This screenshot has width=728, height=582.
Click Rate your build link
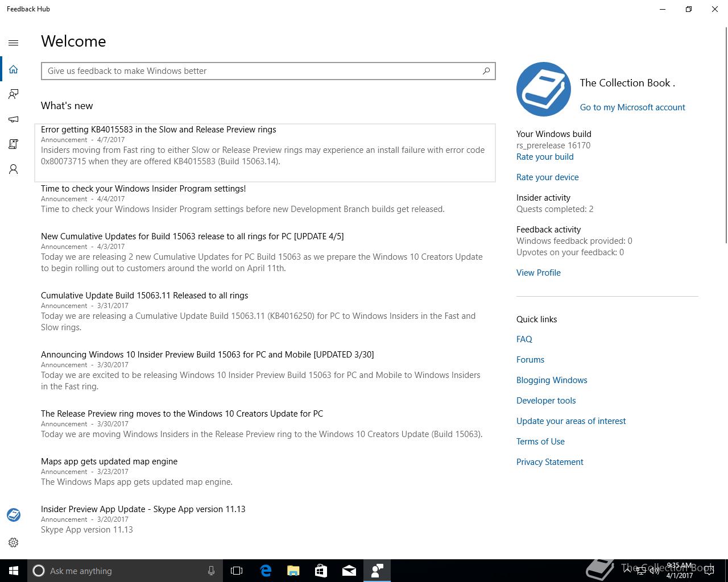[545, 157]
